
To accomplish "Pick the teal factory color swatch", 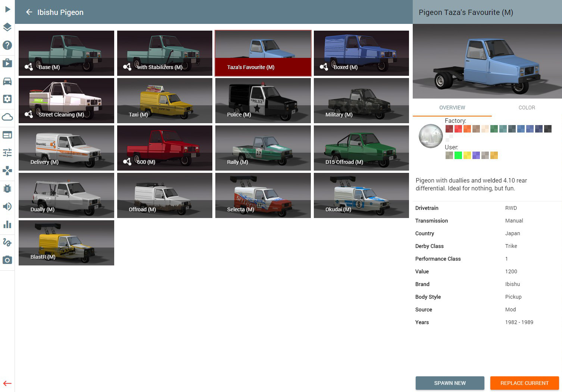I will [x=503, y=129].
